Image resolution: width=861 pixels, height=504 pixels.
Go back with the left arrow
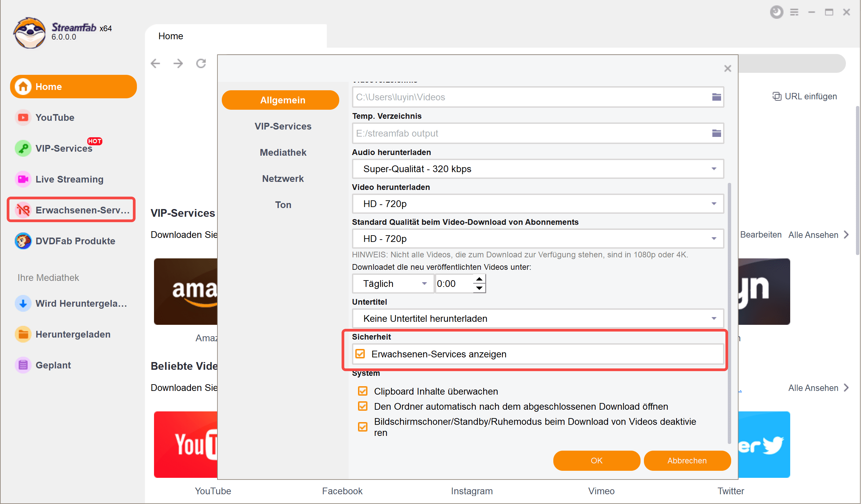155,63
